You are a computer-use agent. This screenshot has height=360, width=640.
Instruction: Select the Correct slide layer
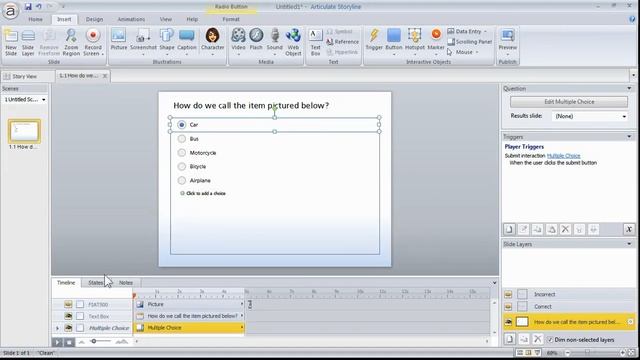(x=569, y=307)
